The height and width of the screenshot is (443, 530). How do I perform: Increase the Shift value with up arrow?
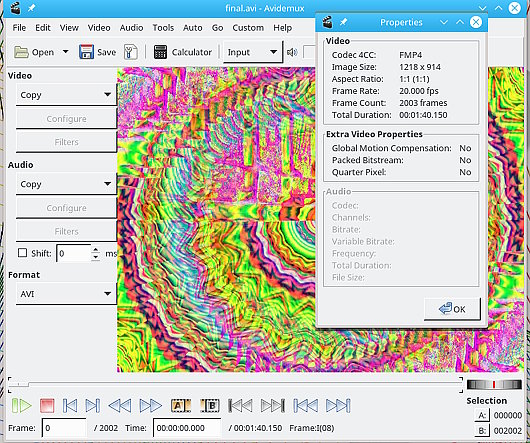pyautogui.click(x=96, y=250)
